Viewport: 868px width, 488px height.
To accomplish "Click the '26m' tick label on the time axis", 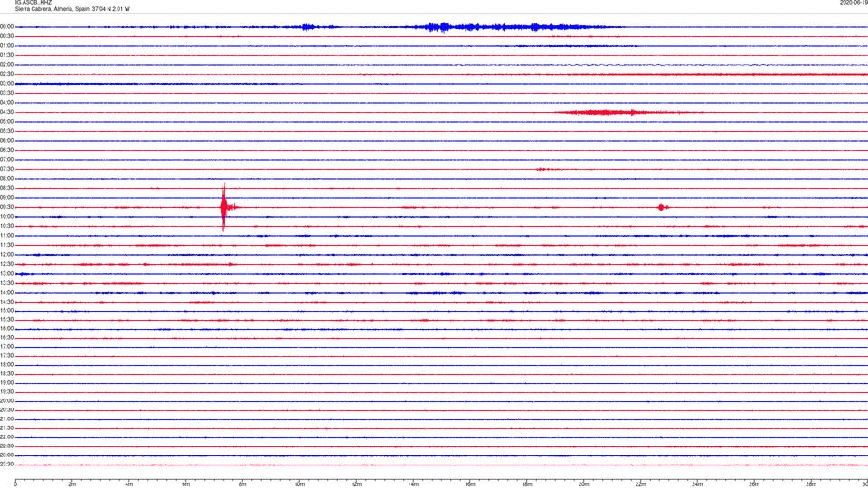I will pos(754,484).
